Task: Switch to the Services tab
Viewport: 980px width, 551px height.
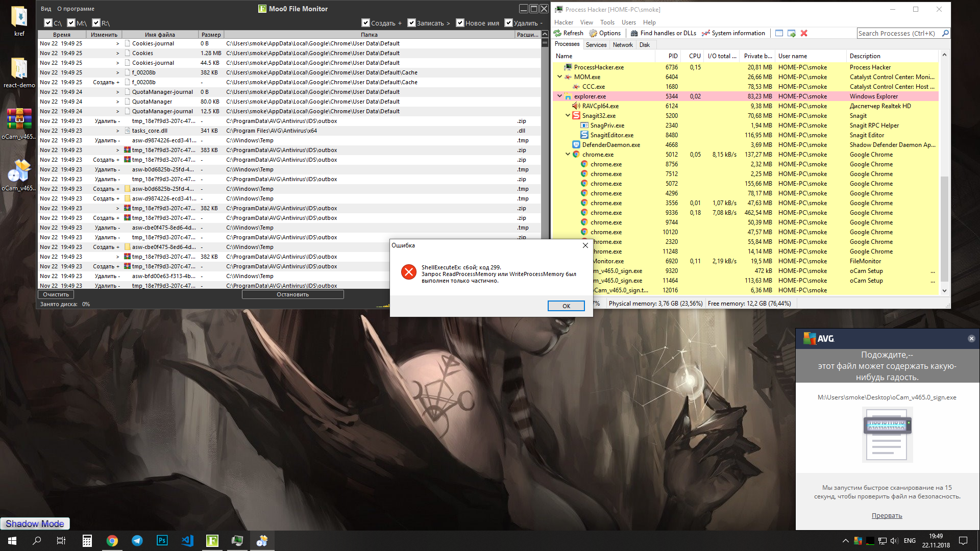Action: [x=596, y=45]
